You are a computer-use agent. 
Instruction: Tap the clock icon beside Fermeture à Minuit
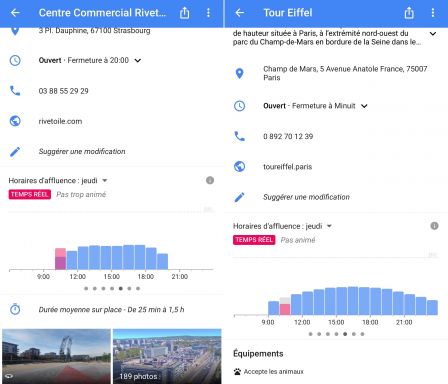click(x=239, y=106)
